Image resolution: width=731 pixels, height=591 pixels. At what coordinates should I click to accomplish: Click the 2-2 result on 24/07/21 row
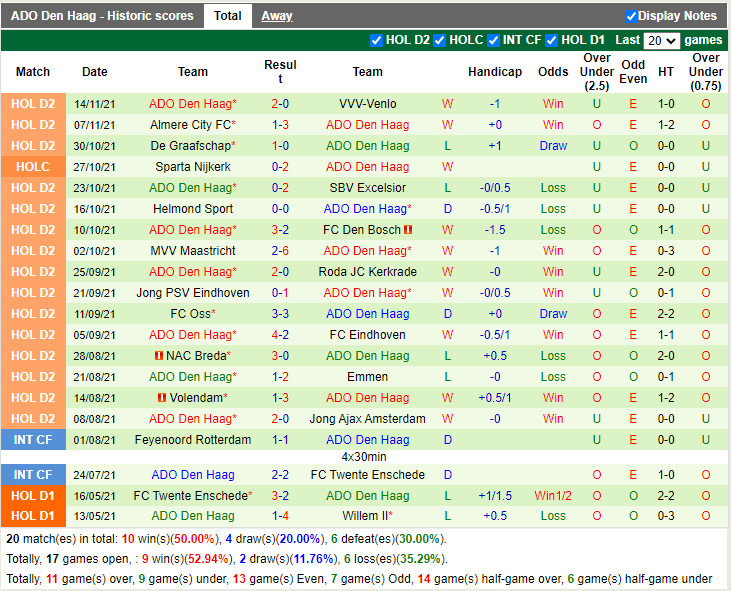(x=280, y=475)
